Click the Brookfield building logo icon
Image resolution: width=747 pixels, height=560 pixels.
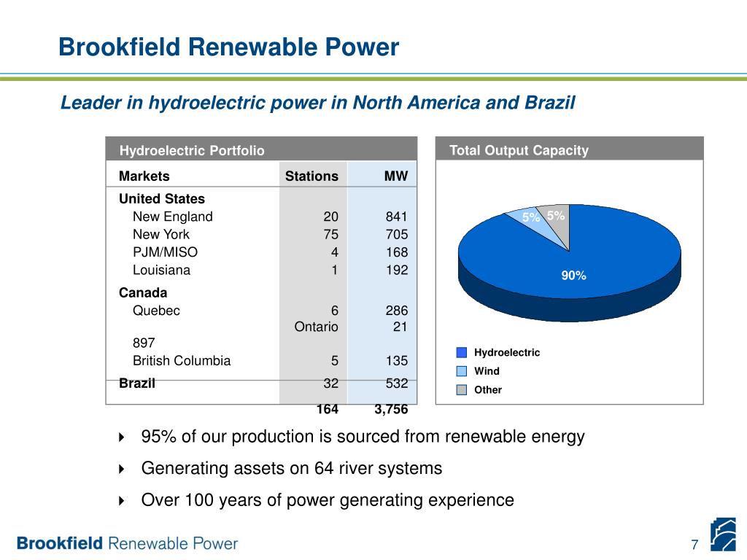pyautogui.click(x=723, y=534)
